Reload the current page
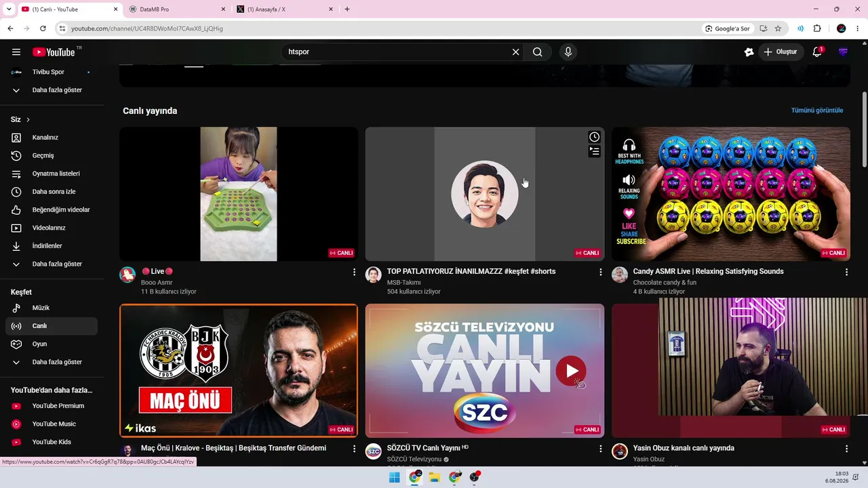This screenshot has width=868, height=488. point(43,28)
